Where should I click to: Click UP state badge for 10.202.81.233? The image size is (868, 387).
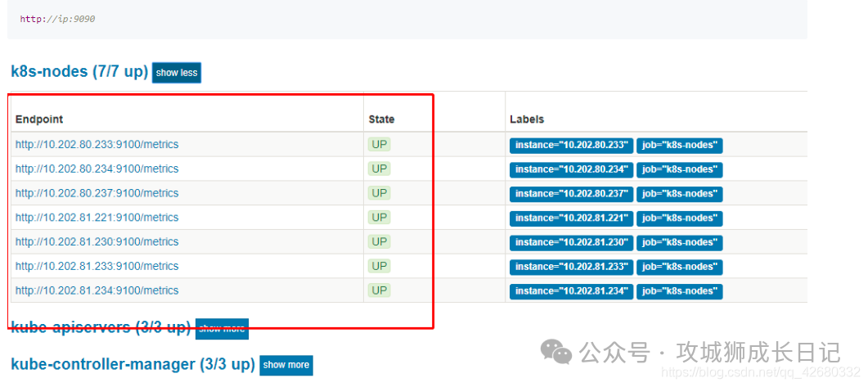tap(380, 266)
